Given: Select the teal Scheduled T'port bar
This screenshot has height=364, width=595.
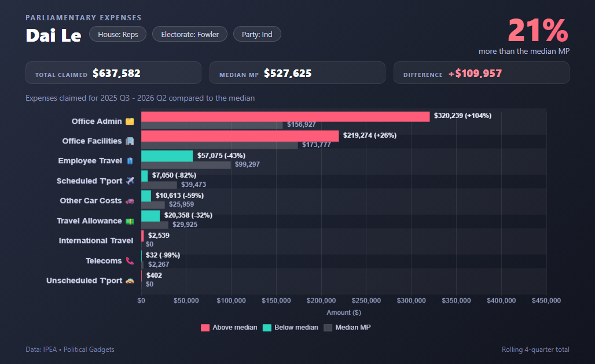Looking at the screenshot, I should [144, 176].
